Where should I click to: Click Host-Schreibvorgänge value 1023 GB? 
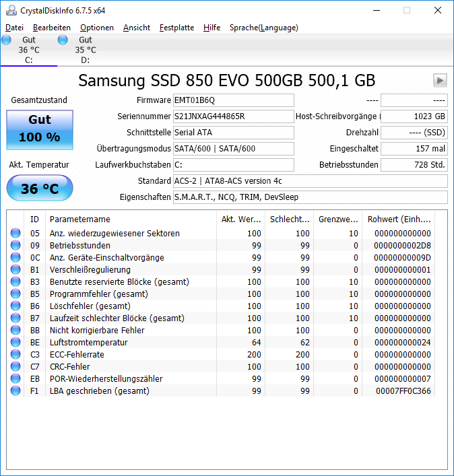[414, 116]
